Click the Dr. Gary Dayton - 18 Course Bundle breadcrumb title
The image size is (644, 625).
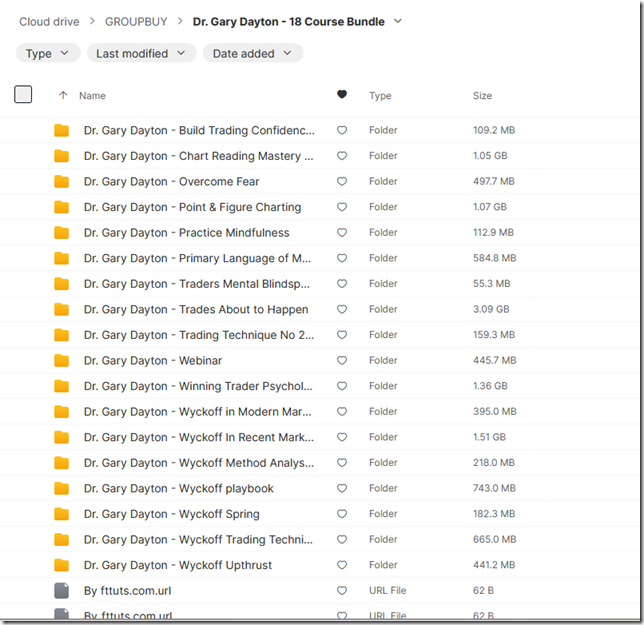click(289, 22)
